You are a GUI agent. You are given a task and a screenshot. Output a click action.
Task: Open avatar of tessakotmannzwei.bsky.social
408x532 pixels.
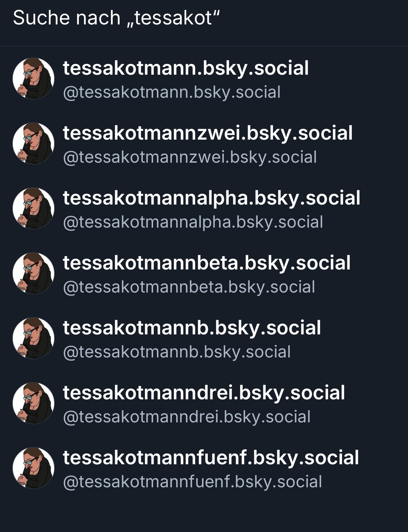coord(33,143)
